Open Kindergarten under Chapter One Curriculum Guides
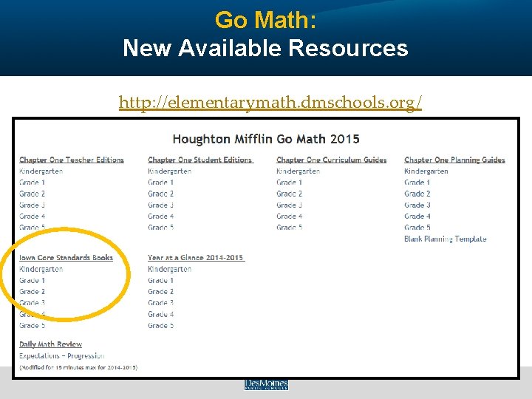Image resolution: width=532 pixels, height=399 pixels. [299, 171]
